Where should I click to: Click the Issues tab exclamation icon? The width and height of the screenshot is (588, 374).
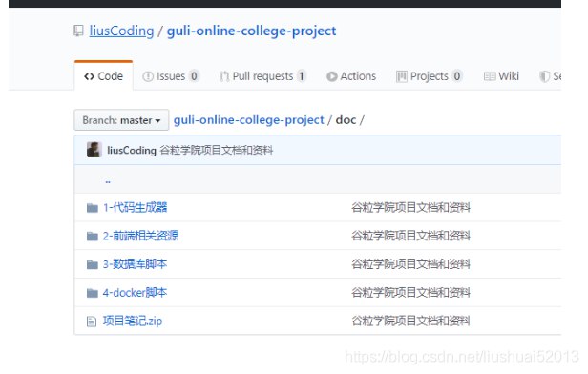(148, 76)
